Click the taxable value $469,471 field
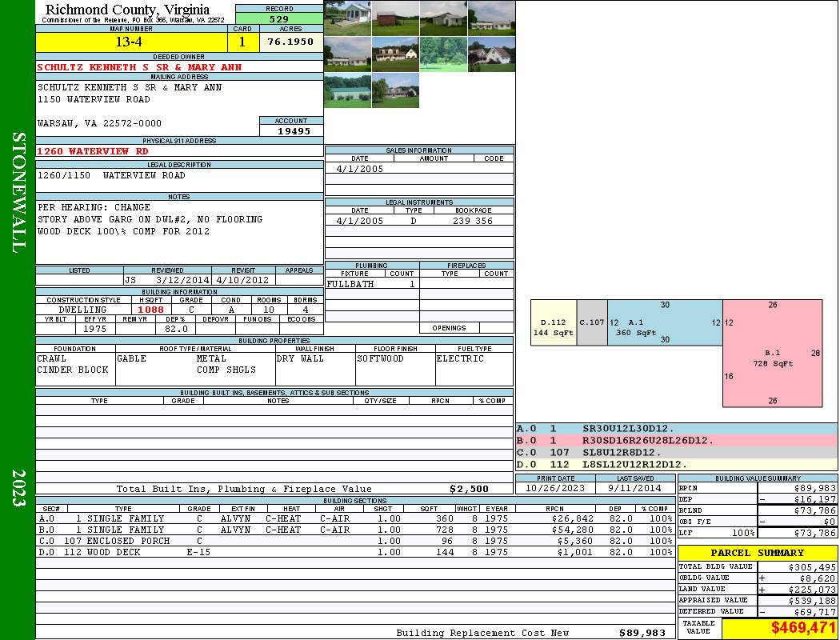840x640 pixels. pyautogui.click(x=779, y=628)
